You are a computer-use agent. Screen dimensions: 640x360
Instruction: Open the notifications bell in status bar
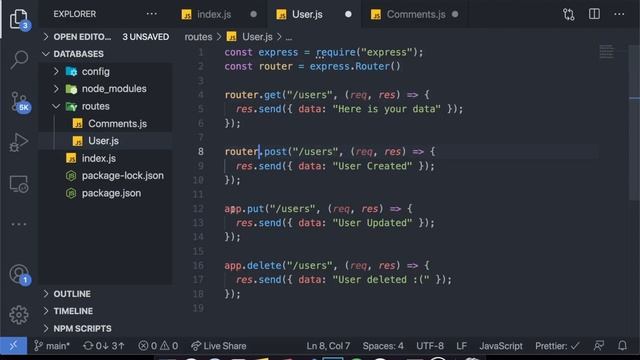click(x=622, y=346)
